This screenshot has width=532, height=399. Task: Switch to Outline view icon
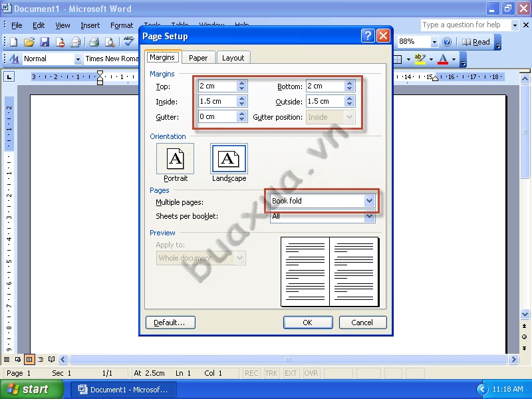click(41, 359)
